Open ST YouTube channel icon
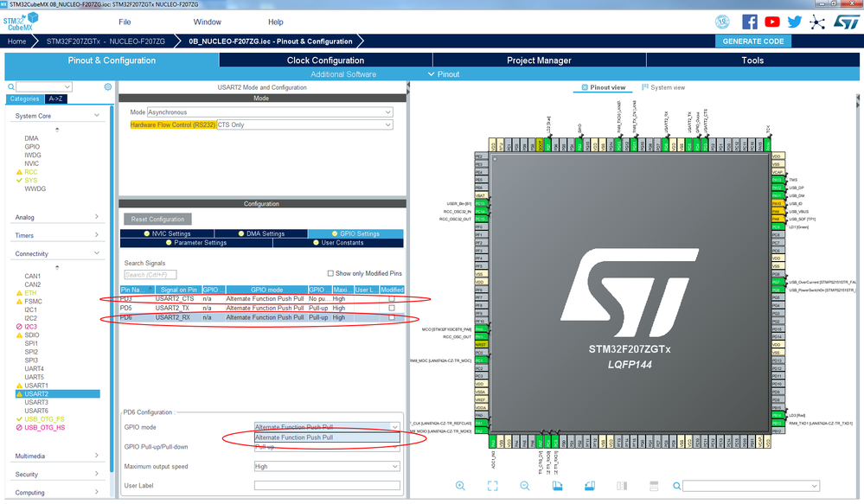Image resolution: width=864 pixels, height=504 pixels. click(772, 22)
